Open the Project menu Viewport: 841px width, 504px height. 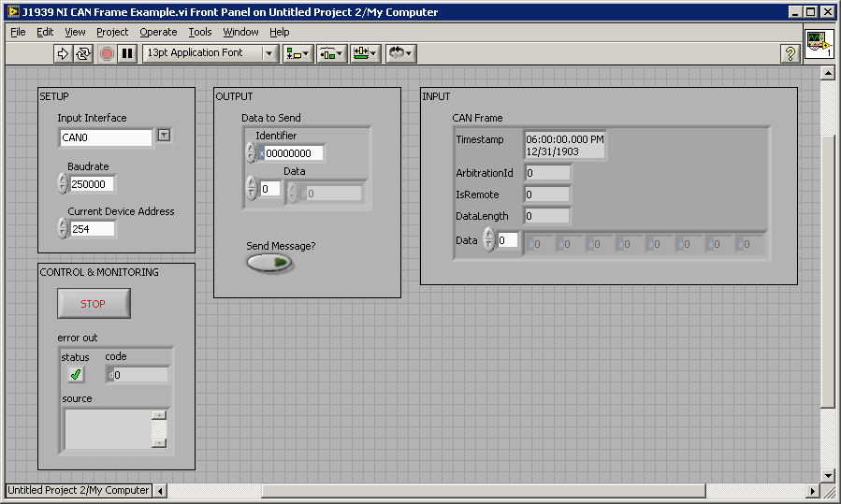pos(112,32)
